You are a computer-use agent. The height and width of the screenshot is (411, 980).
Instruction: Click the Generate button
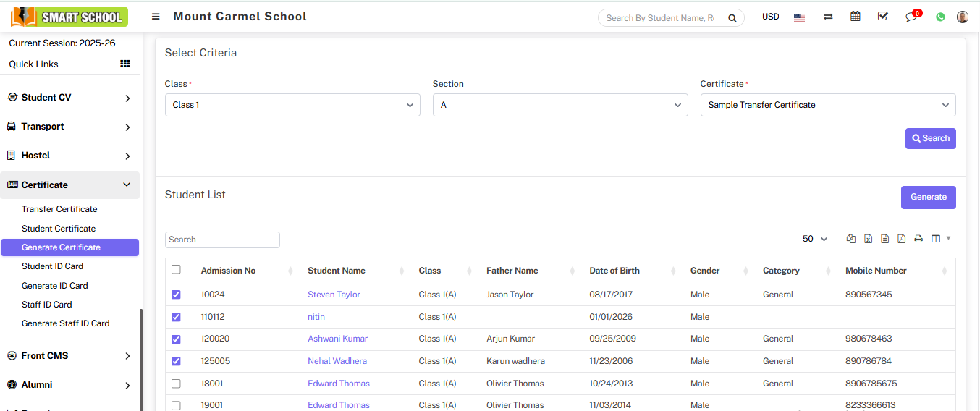(x=928, y=197)
